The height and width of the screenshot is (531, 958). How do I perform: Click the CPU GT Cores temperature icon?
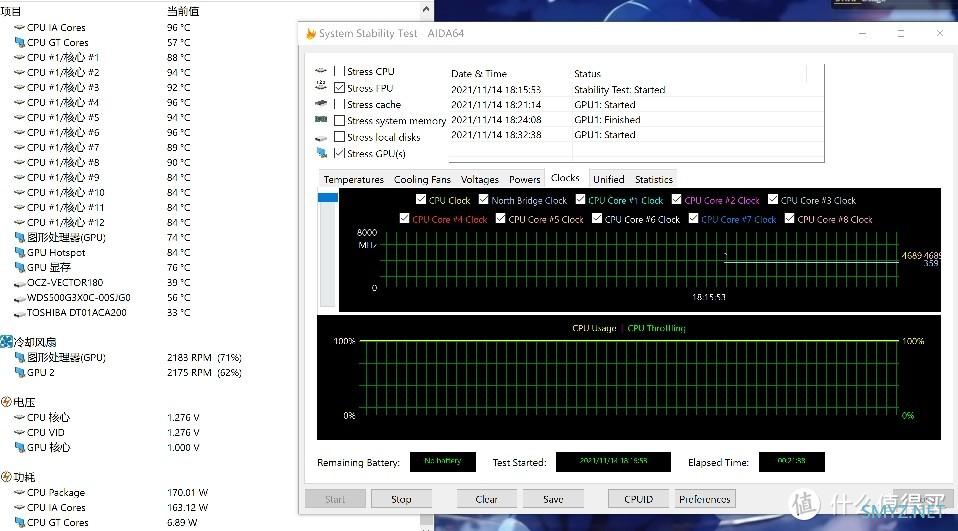20,42
